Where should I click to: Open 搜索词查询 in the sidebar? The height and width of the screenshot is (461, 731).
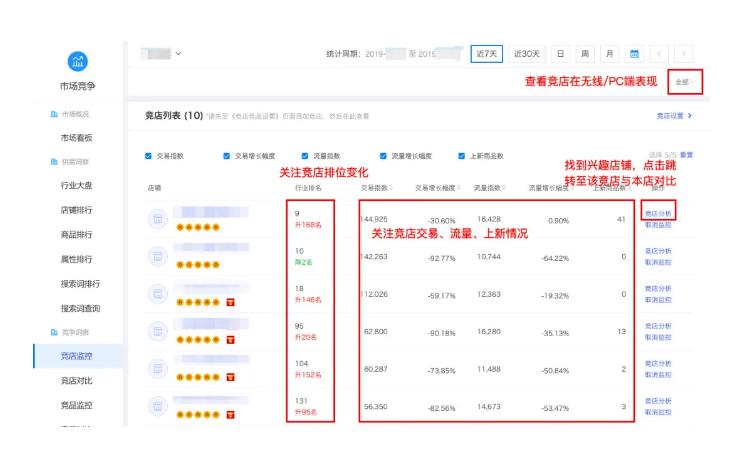click(80, 309)
